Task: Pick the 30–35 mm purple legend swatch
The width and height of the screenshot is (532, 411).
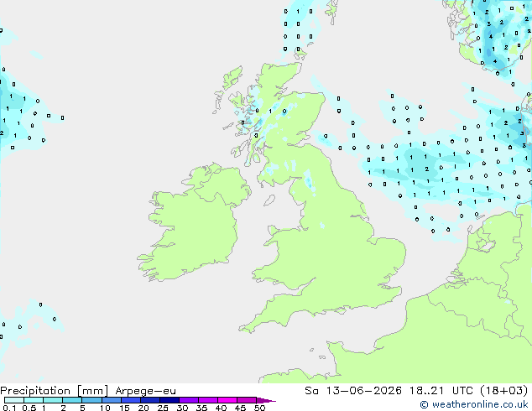Action: pyautogui.click(x=188, y=400)
